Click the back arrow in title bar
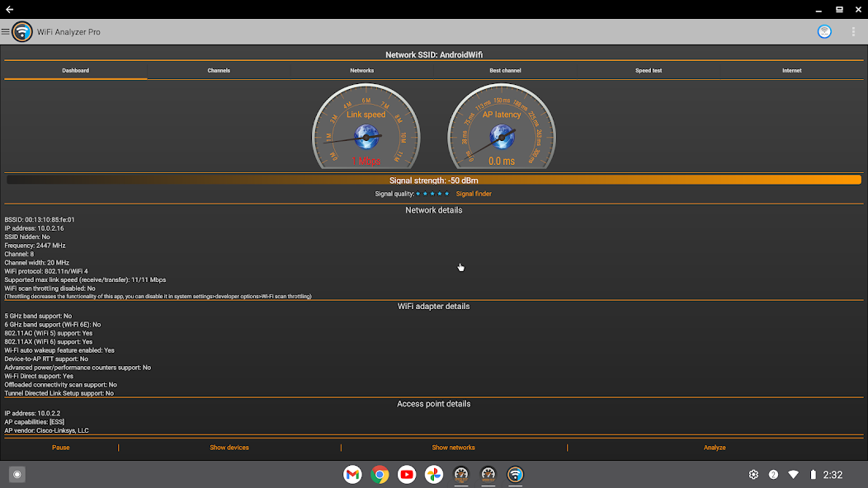Screen dimensions: 868x488 [10, 9]
